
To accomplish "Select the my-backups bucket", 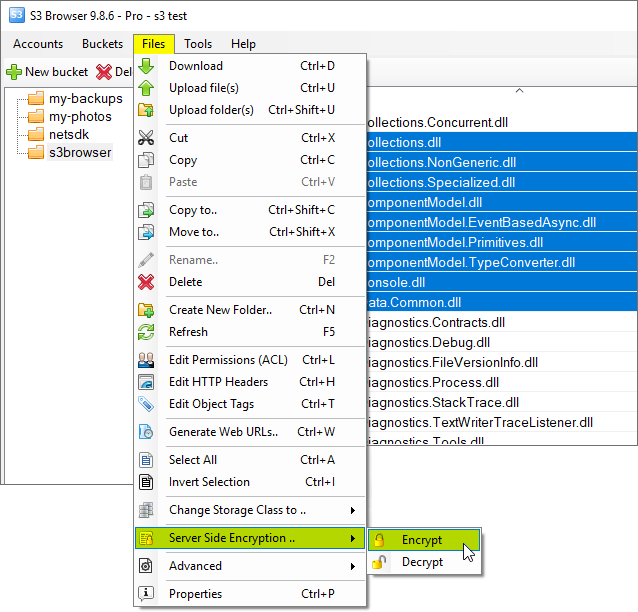I will pyautogui.click(x=85, y=98).
